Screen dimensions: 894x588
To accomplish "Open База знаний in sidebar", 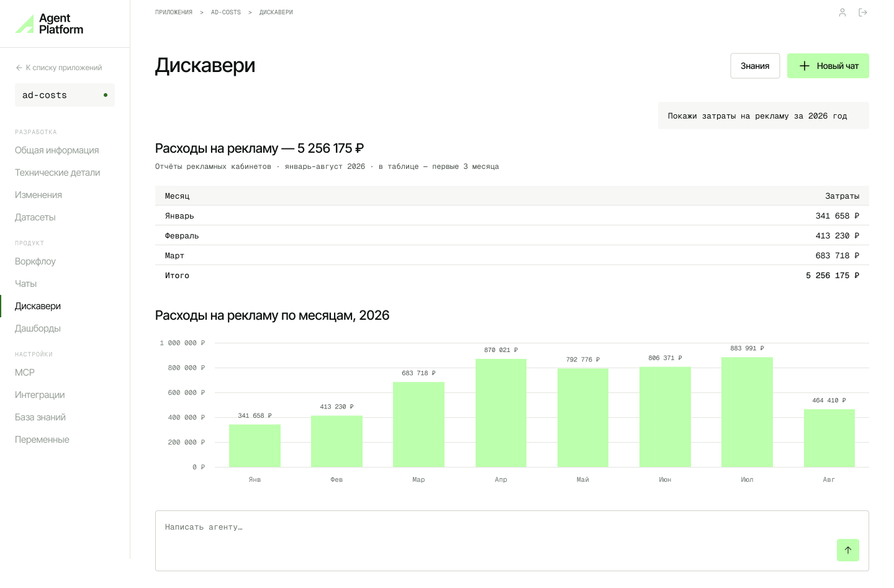I will pos(40,417).
